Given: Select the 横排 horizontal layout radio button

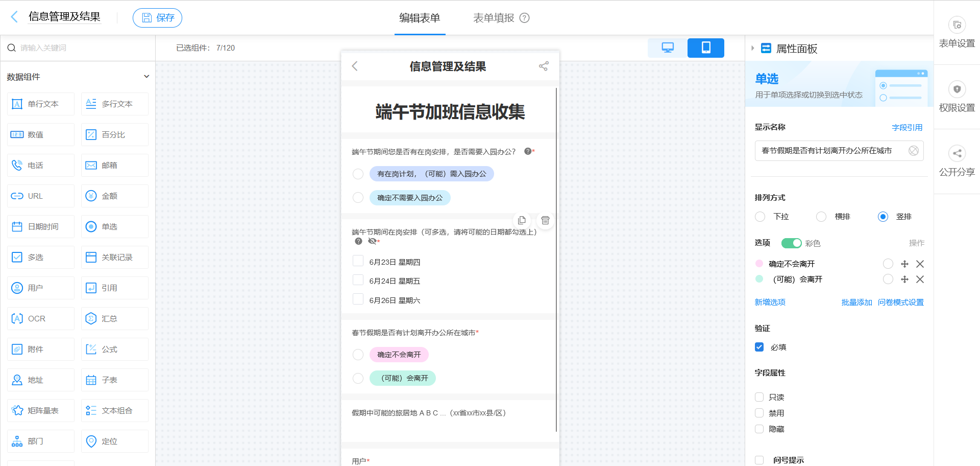Looking at the screenshot, I should (821, 217).
